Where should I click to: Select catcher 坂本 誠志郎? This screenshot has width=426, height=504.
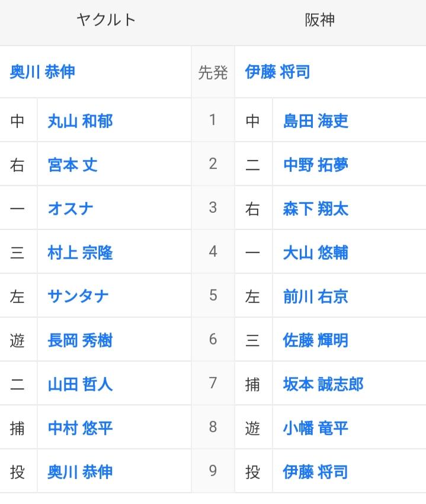[x=323, y=384]
